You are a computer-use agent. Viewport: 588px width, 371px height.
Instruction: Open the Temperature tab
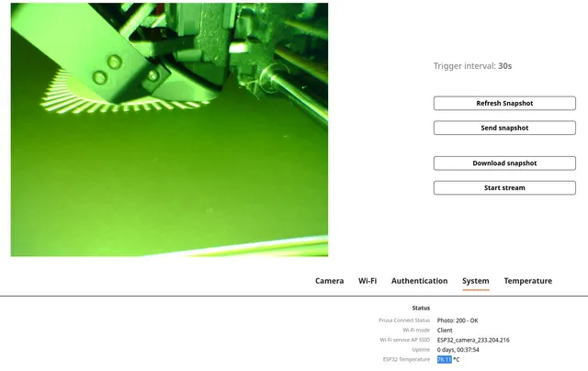point(527,281)
